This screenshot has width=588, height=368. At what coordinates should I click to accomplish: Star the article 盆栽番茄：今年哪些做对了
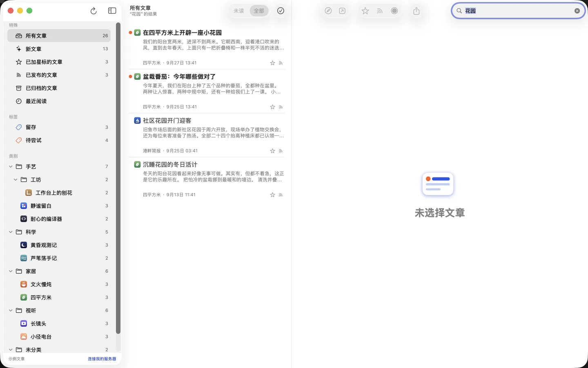pyautogui.click(x=272, y=107)
